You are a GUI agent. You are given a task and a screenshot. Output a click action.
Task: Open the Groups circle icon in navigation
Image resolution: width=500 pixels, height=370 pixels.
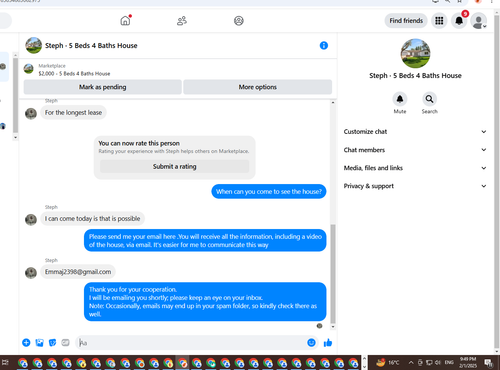click(x=239, y=21)
